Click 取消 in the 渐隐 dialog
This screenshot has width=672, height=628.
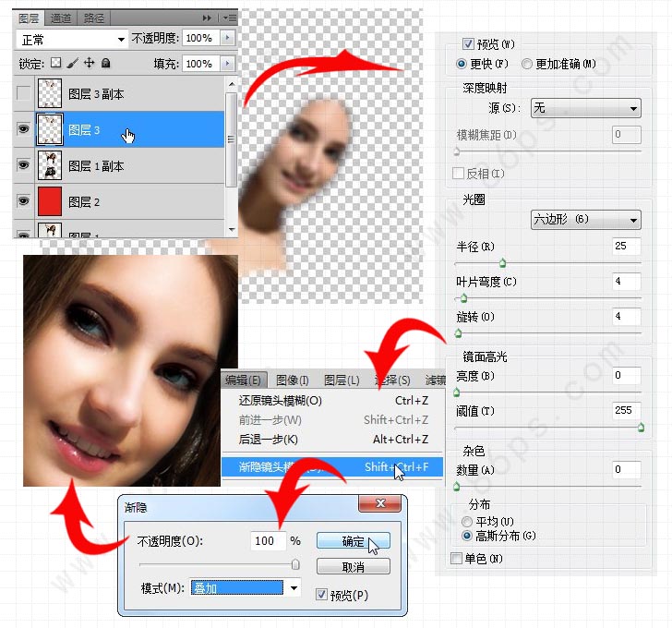[354, 567]
